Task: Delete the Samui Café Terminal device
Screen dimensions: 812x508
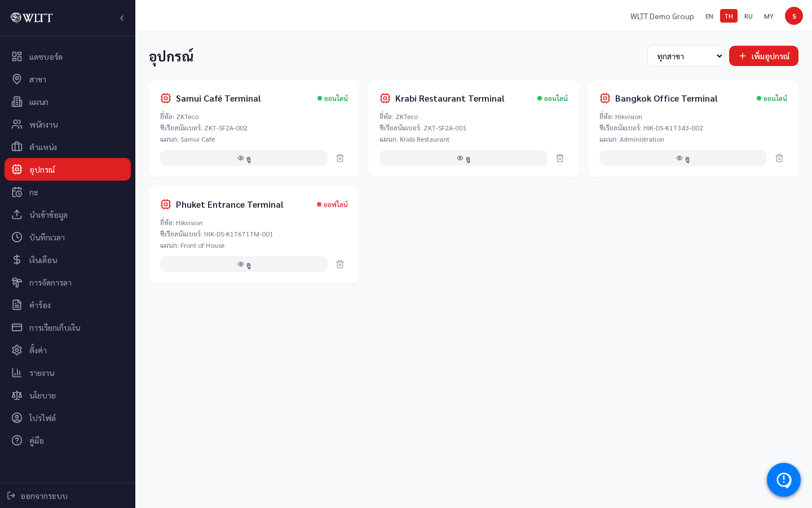Action: [340, 158]
